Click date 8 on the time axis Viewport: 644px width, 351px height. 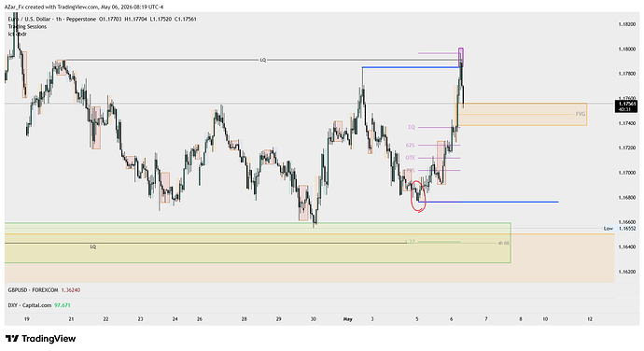click(x=521, y=319)
